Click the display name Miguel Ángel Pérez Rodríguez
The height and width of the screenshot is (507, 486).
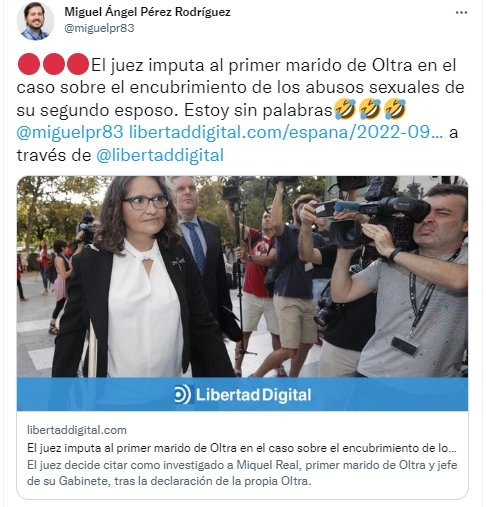(x=147, y=12)
